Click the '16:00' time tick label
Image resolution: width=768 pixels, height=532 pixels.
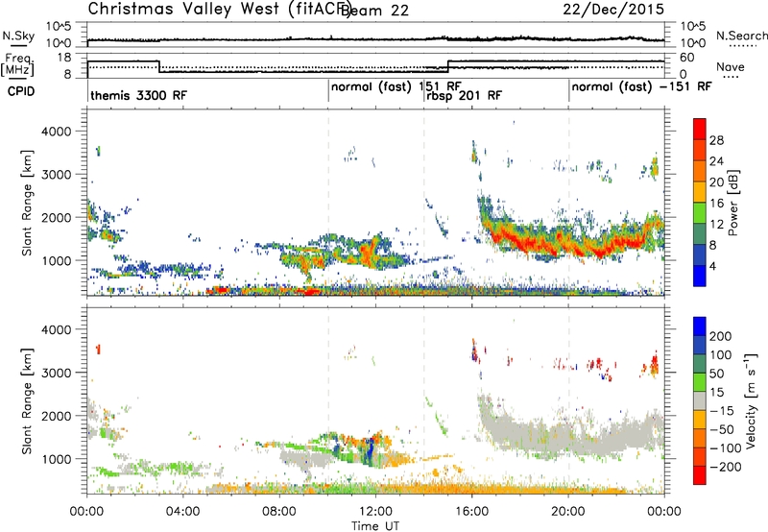click(471, 512)
